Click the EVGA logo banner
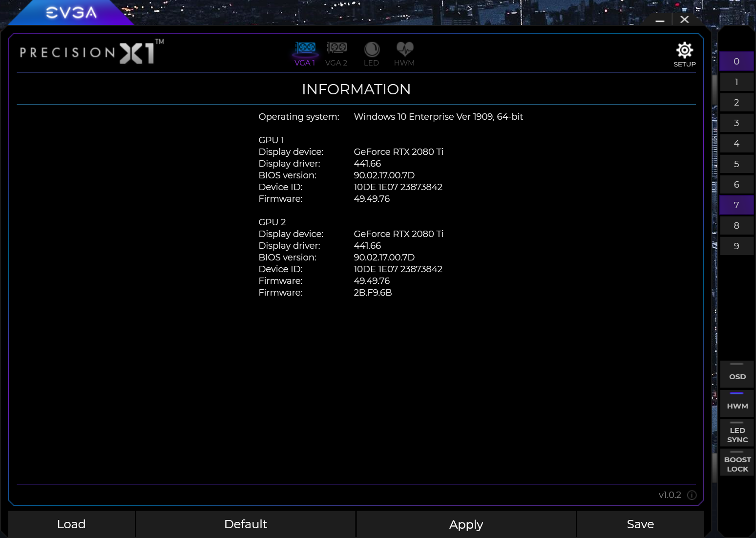The height and width of the screenshot is (538, 756). 71,12
